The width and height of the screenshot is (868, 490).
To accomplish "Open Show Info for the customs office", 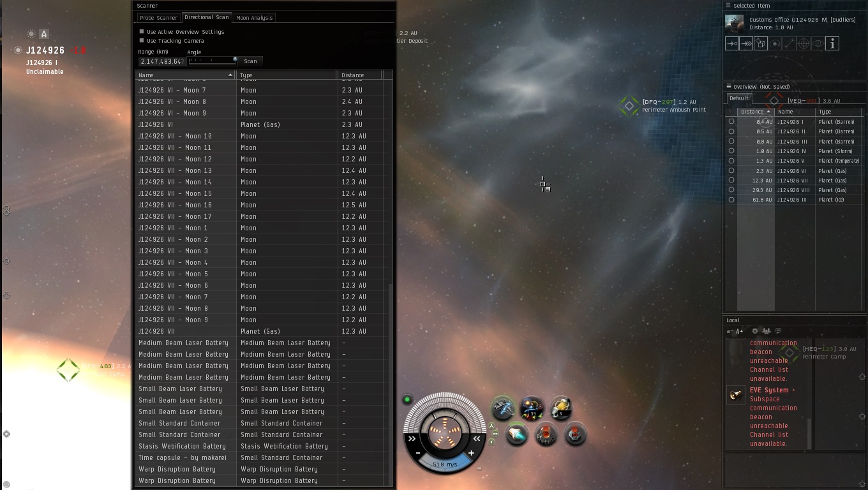I will click(x=832, y=43).
